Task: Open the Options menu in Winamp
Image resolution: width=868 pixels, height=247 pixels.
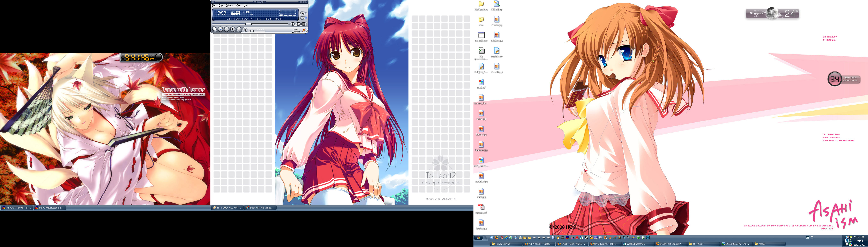Action: [x=229, y=5]
